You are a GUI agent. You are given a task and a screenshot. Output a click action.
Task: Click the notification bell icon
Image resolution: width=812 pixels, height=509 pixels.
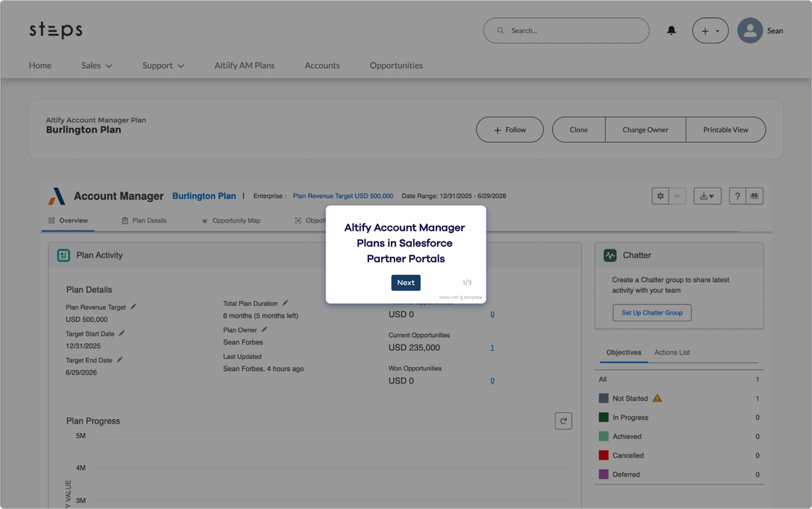coord(671,30)
